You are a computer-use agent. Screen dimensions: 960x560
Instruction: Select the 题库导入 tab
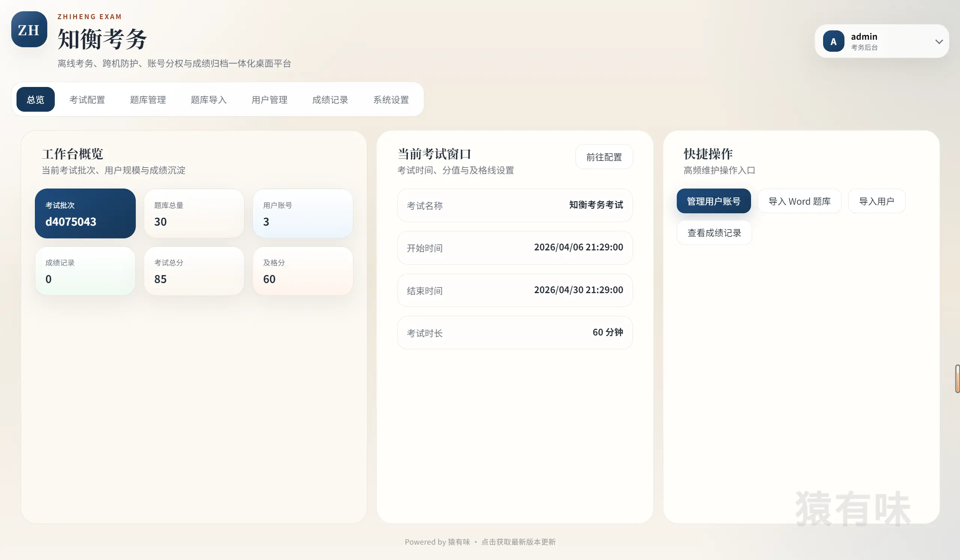pyautogui.click(x=208, y=99)
